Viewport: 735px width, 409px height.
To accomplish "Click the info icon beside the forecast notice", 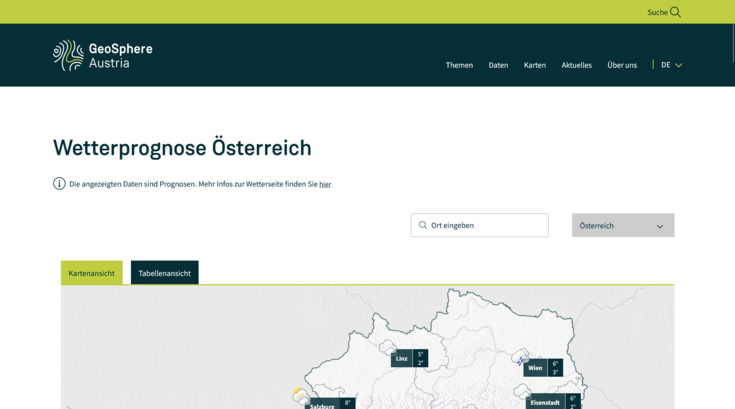I will pyautogui.click(x=59, y=184).
